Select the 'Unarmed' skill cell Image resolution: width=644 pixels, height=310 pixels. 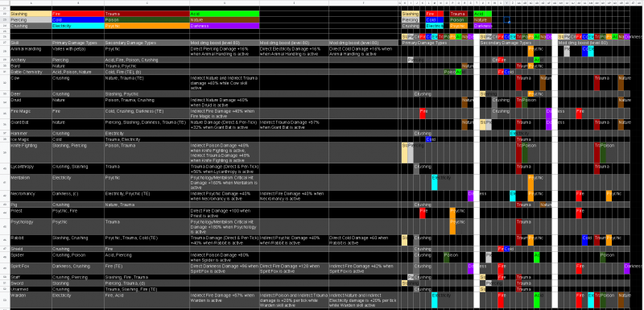pyautogui.click(x=31, y=289)
